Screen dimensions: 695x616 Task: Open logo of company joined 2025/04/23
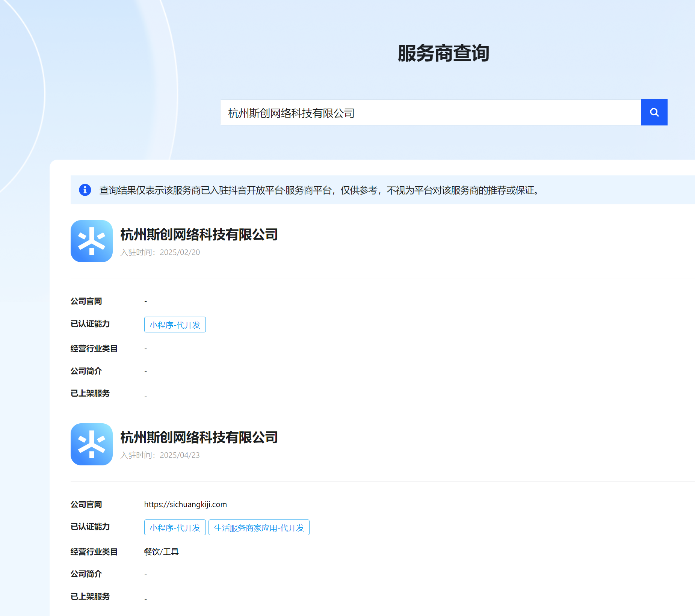(x=92, y=444)
